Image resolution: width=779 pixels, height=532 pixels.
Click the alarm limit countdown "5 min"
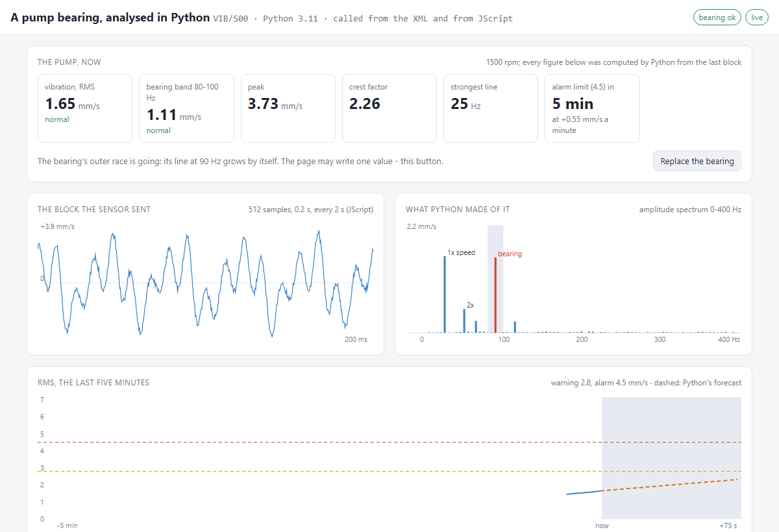pyautogui.click(x=573, y=104)
